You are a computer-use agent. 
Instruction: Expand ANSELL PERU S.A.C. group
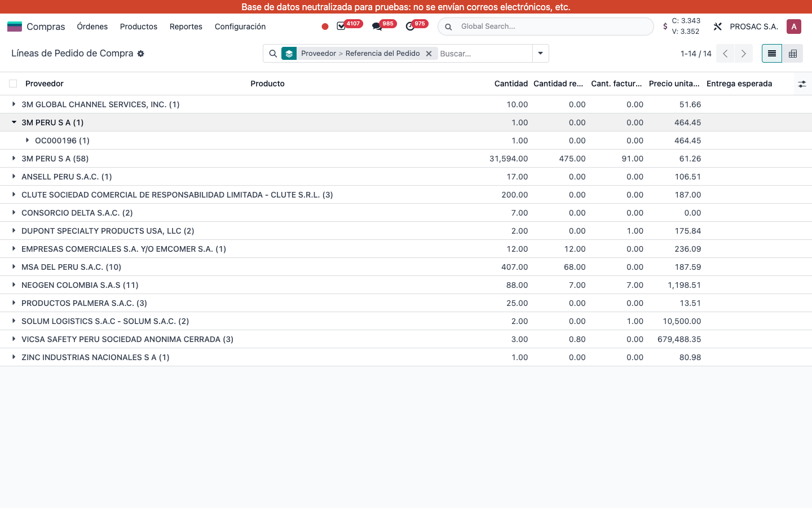tap(14, 177)
